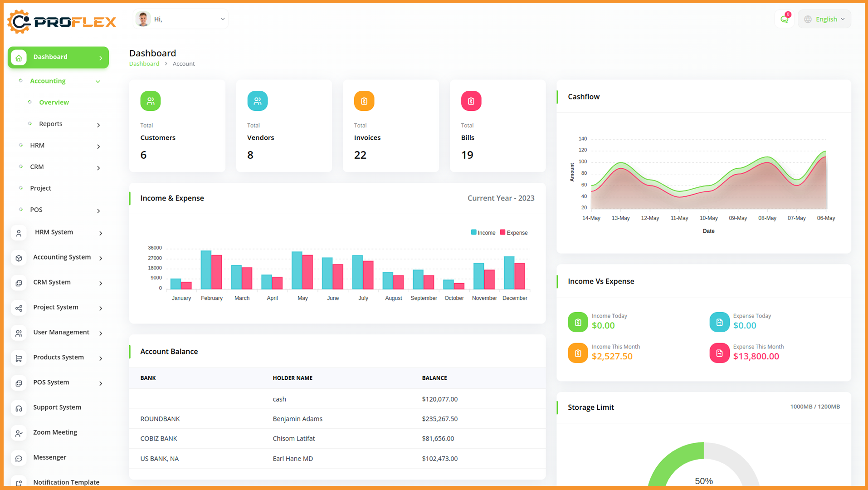
Task: Click the 08-May point on Cashflow chart
Action: tap(767, 162)
